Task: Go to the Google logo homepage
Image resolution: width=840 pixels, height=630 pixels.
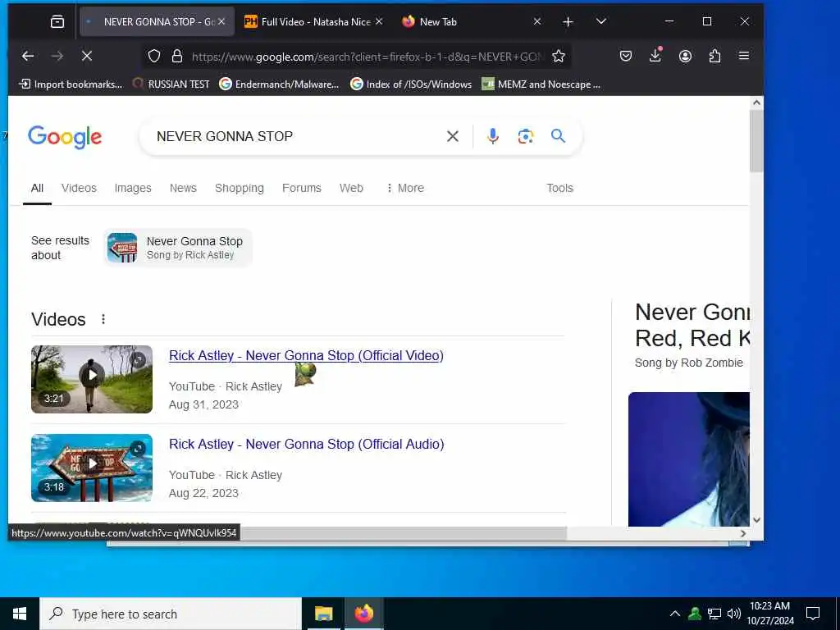Action: click(x=65, y=137)
